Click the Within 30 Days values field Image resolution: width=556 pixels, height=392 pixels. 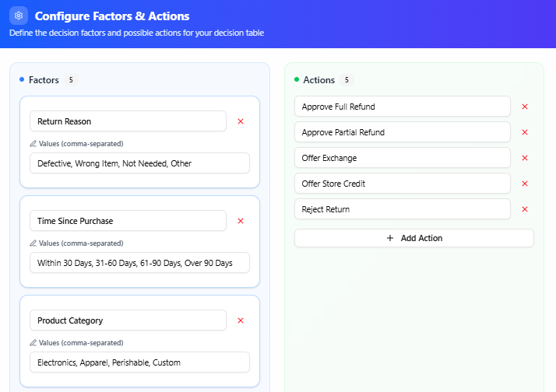coord(139,263)
